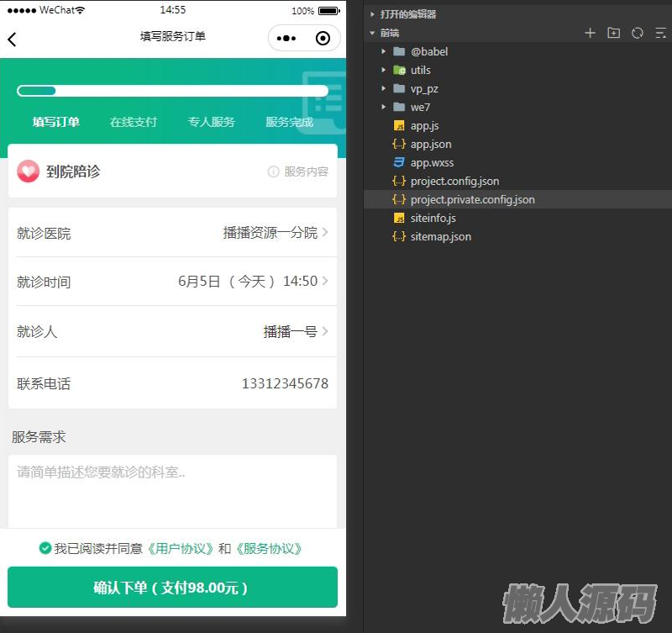Click the 14:55 clock in status bar
The width and height of the screenshot is (672, 633).
[x=173, y=10]
